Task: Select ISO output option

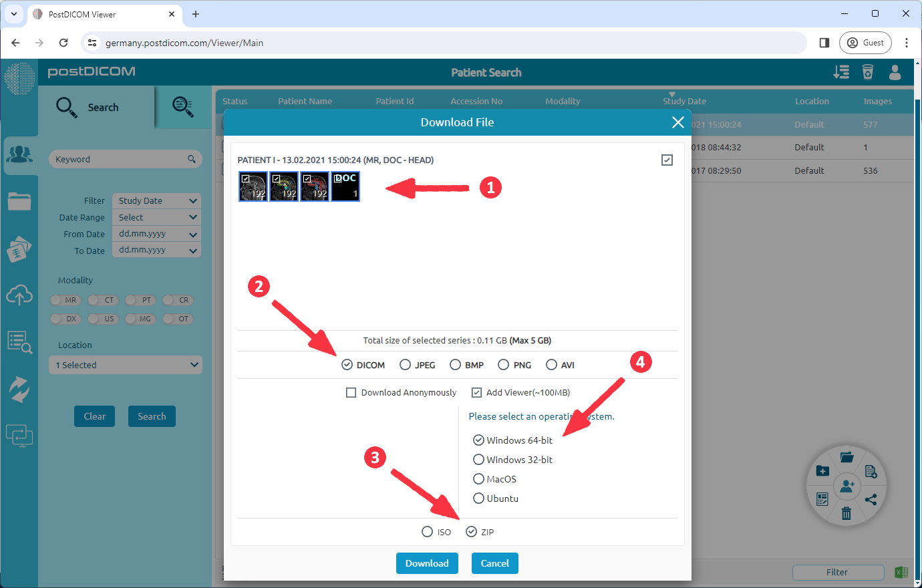Action: (428, 532)
